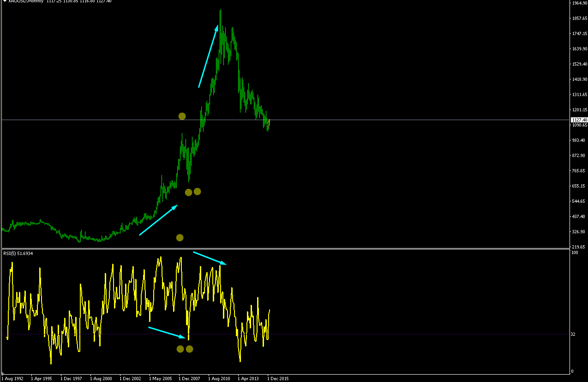
Task: Click the 1857.65 price axis label
Action: [x=579, y=18]
